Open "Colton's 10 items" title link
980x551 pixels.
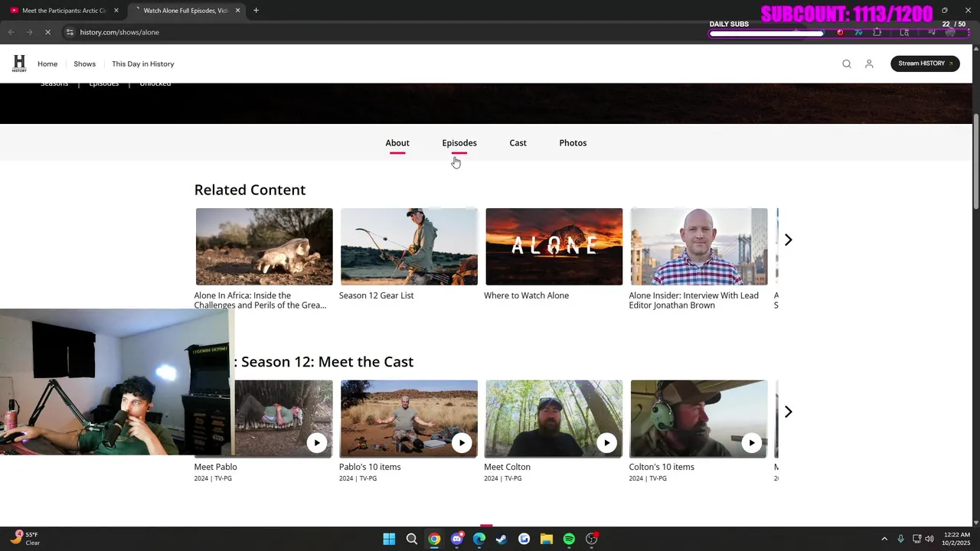[x=661, y=467]
